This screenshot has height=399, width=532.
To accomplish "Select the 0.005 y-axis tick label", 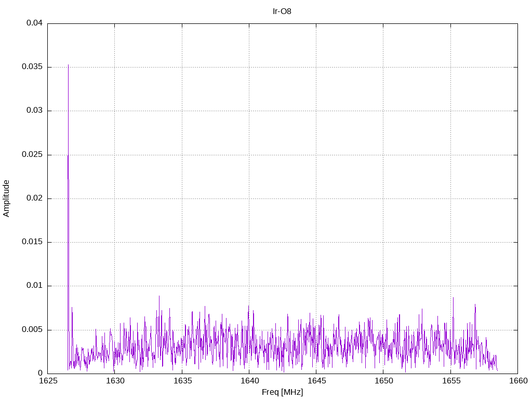I will (x=32, y=330).
